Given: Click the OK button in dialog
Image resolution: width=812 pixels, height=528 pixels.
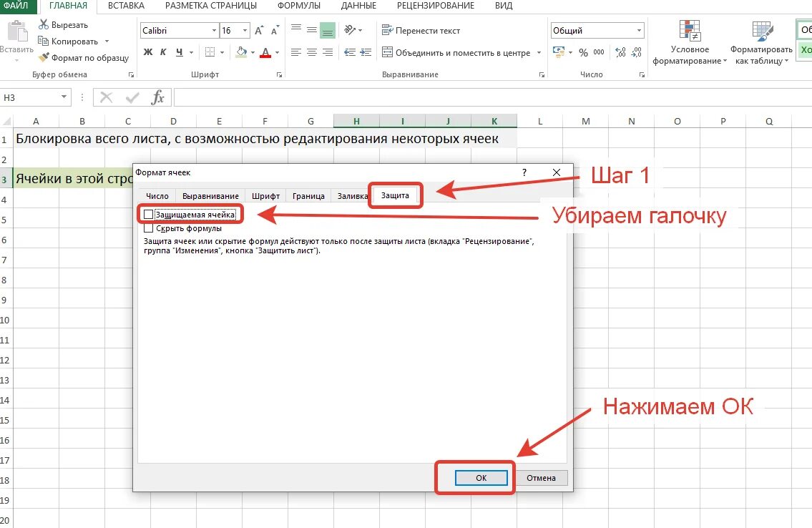Looking at the screenshot, I should [481, 478].
